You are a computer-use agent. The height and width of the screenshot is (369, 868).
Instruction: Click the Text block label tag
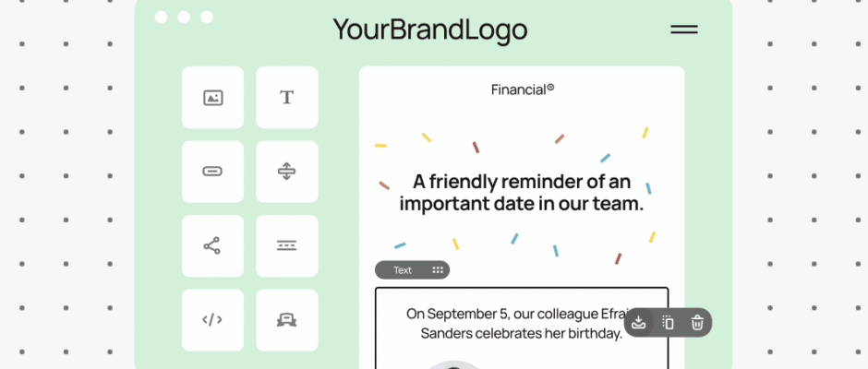[x=403, y=270]
